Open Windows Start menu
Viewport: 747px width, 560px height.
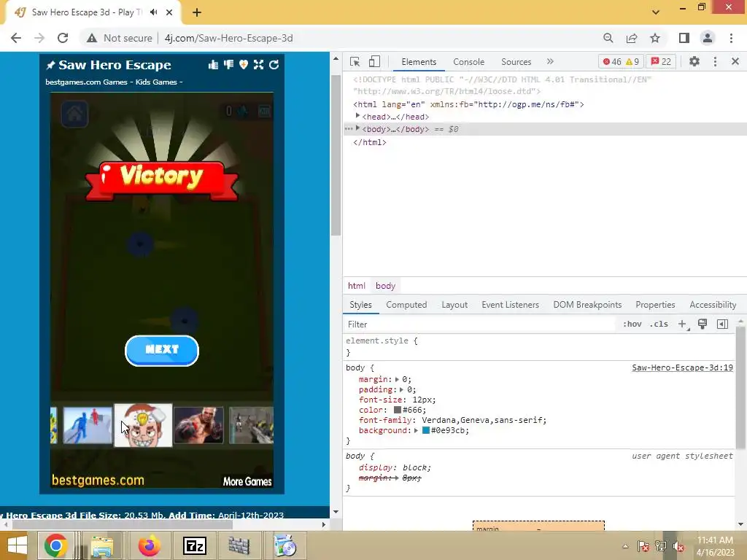(16, 545)
